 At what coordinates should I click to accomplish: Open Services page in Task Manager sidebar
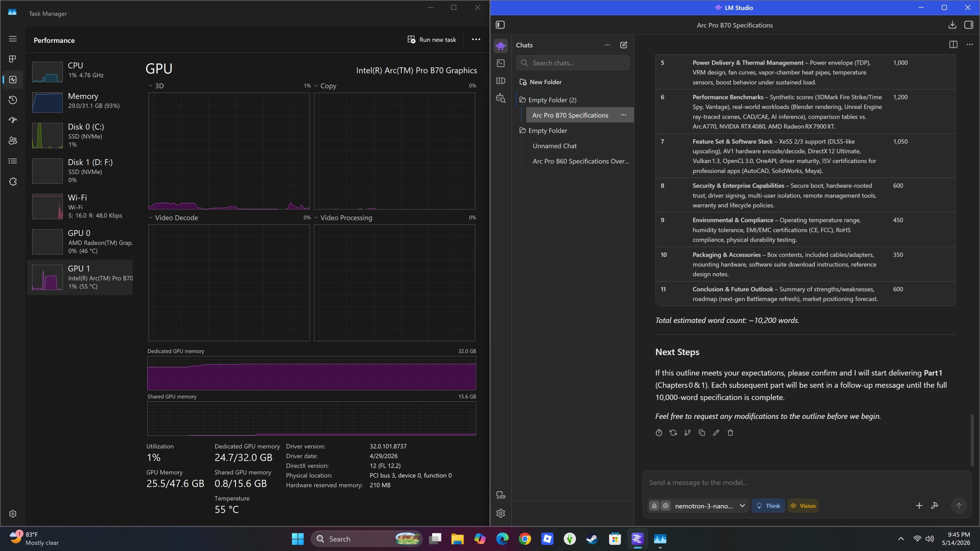tap(13, 182)
